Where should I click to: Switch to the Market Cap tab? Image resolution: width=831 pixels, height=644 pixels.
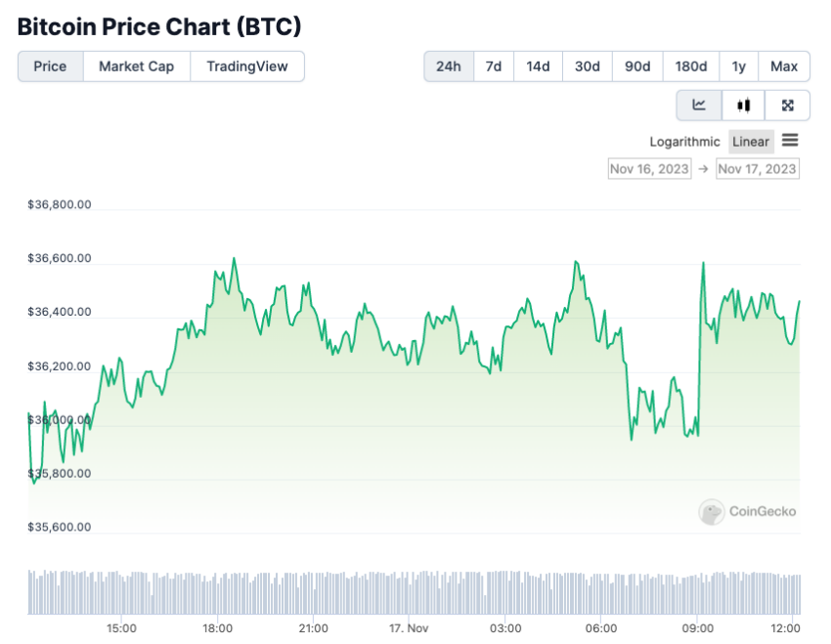pyautogui.click(x=137, y=66)
